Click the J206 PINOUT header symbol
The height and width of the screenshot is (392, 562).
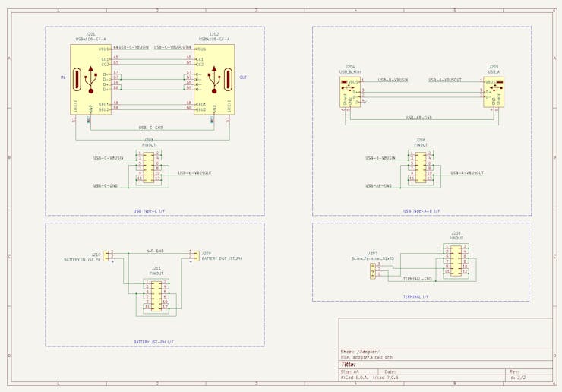(421, 166)
